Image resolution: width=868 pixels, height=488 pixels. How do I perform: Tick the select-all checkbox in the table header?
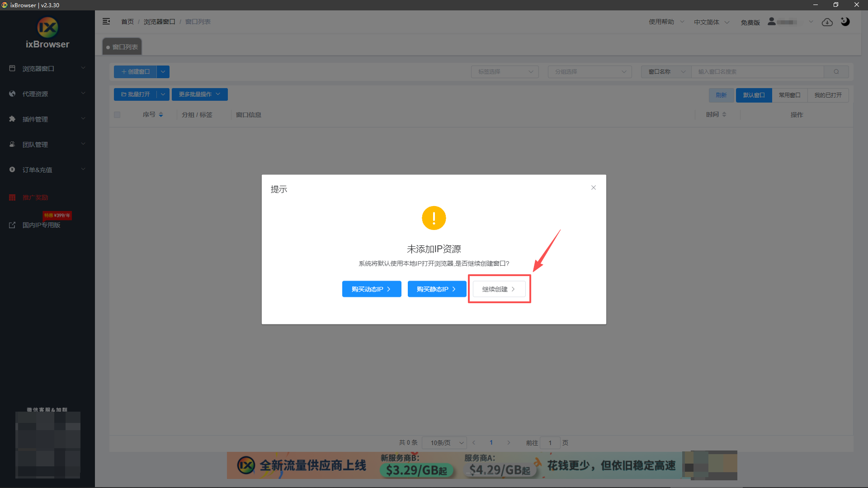point(117,115)
